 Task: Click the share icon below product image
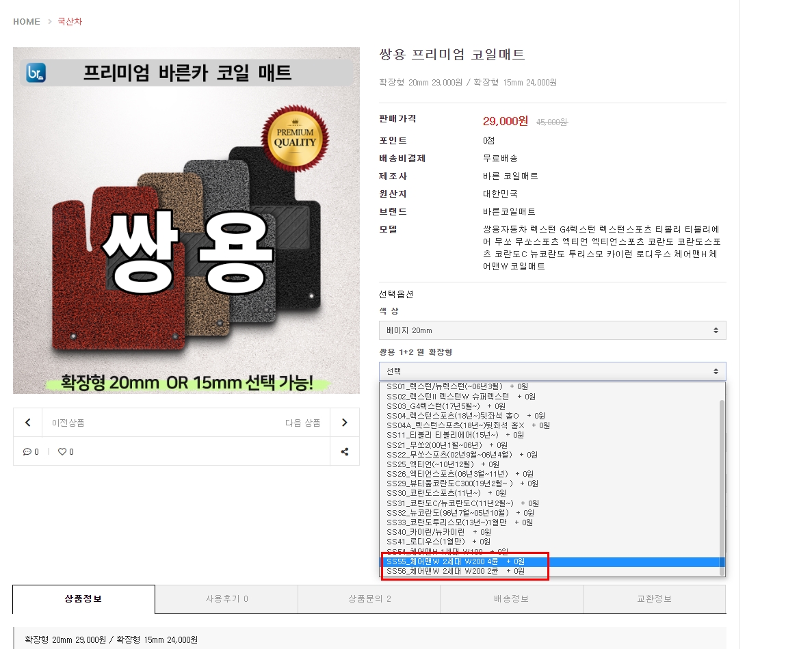pos(344,451)
